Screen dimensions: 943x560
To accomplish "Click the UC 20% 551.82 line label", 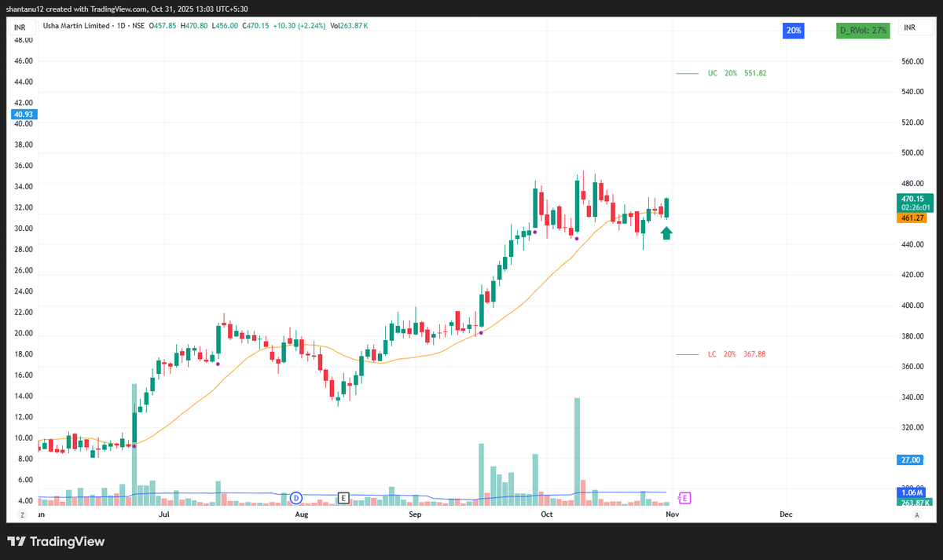I will 736,73.
